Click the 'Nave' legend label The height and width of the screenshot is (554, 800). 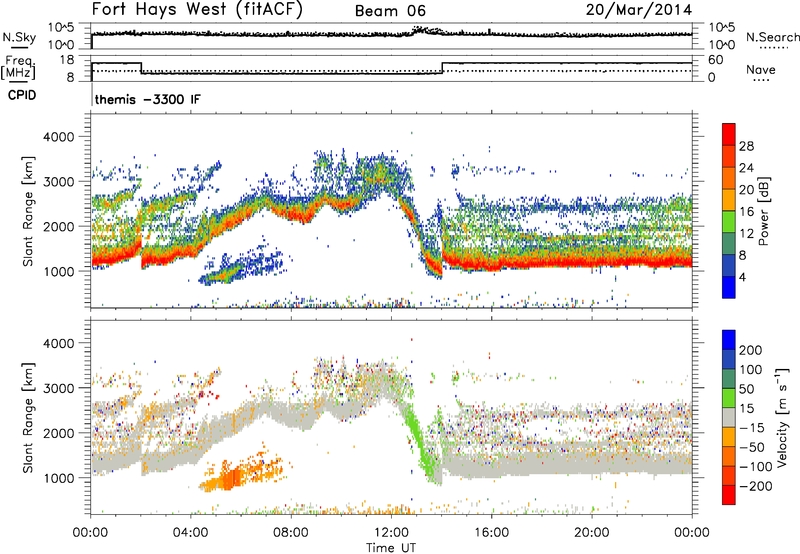pos(761,69)
